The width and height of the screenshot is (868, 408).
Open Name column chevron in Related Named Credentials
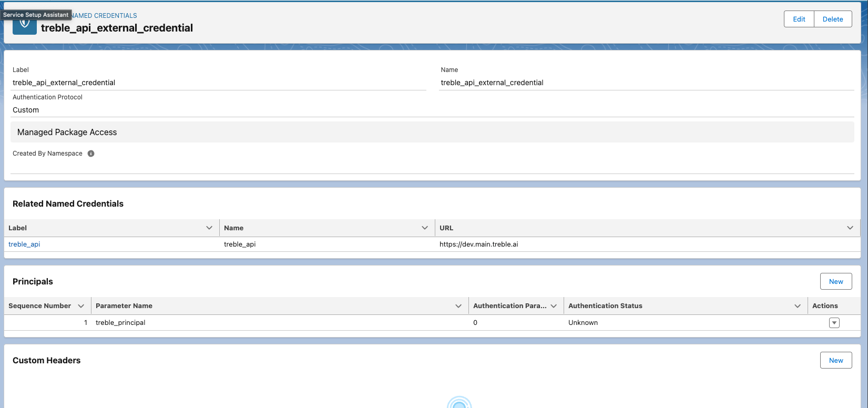point(425,228)
